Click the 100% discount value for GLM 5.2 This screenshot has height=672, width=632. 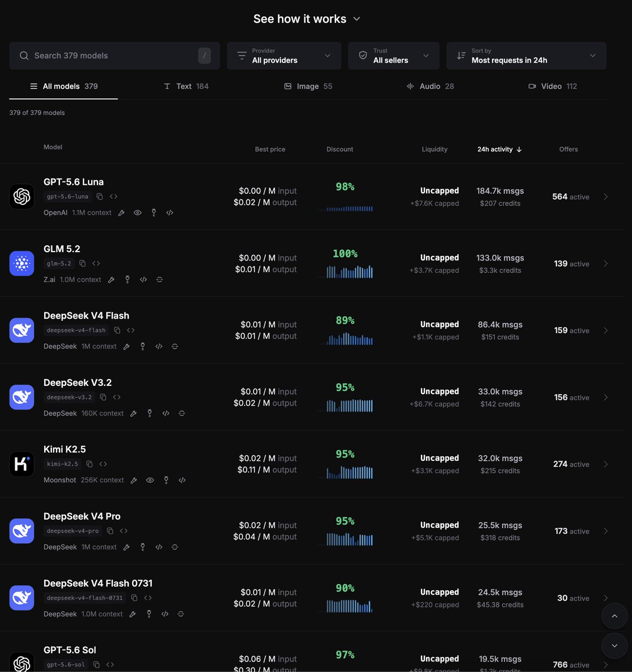coord(345,254)
